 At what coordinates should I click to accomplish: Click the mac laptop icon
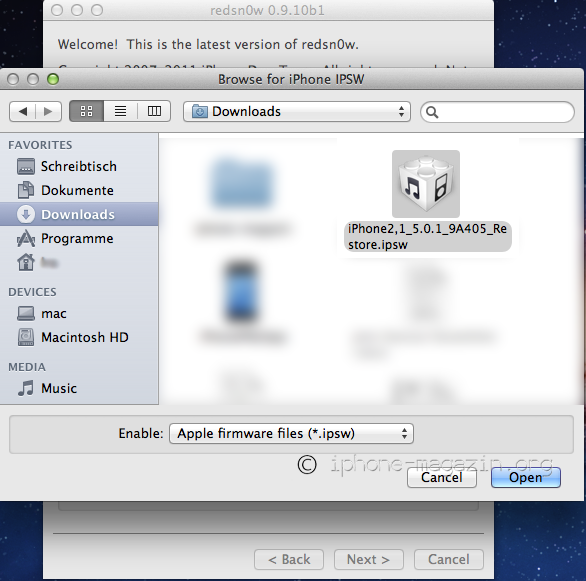[x=26, y=313]
